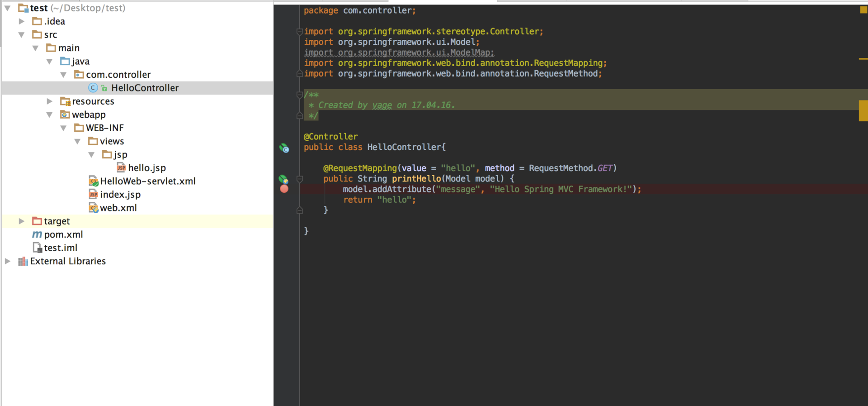Click the Maven pom.xml icon

click(37, 234)
